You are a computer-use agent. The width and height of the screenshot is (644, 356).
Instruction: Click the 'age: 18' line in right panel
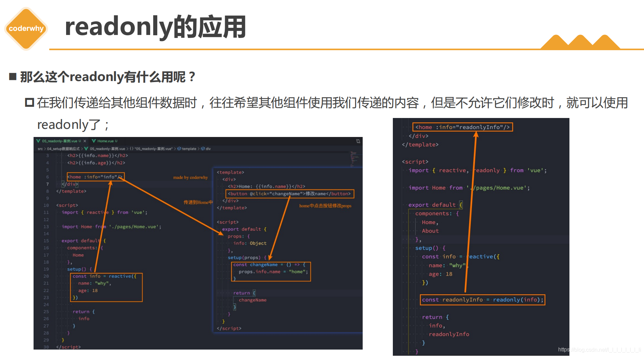point(440,274)
